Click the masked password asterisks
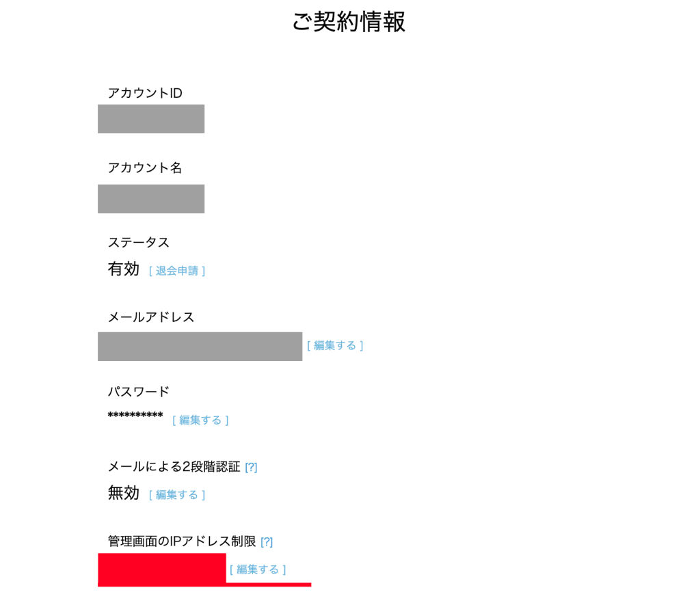The height and width of the screenshot is (605, 700). [135, 416]
